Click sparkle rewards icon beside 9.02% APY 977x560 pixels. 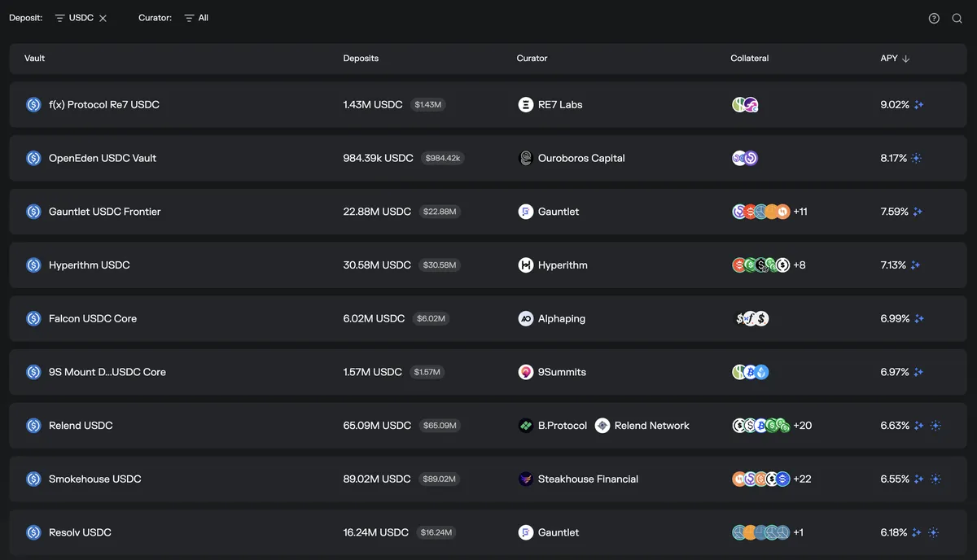919,105
